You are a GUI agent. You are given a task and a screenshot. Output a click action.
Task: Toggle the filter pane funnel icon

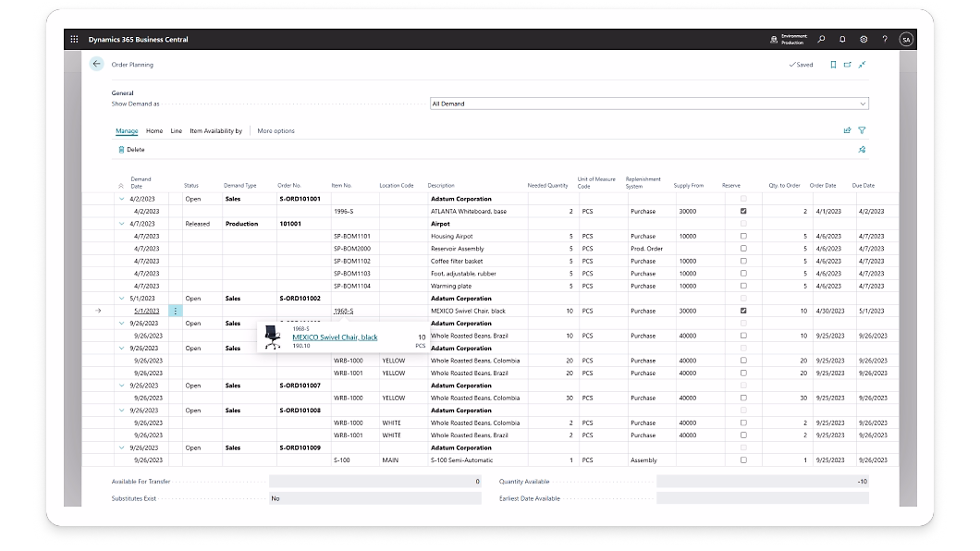point(862,130)
